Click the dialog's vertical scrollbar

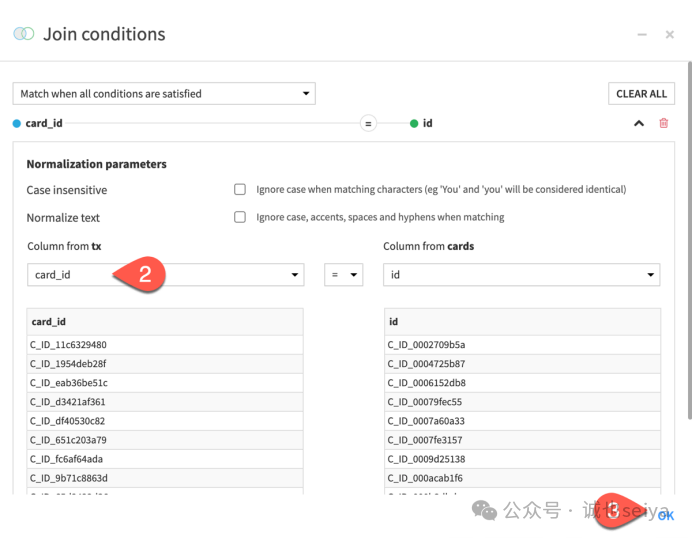[689, 241]
